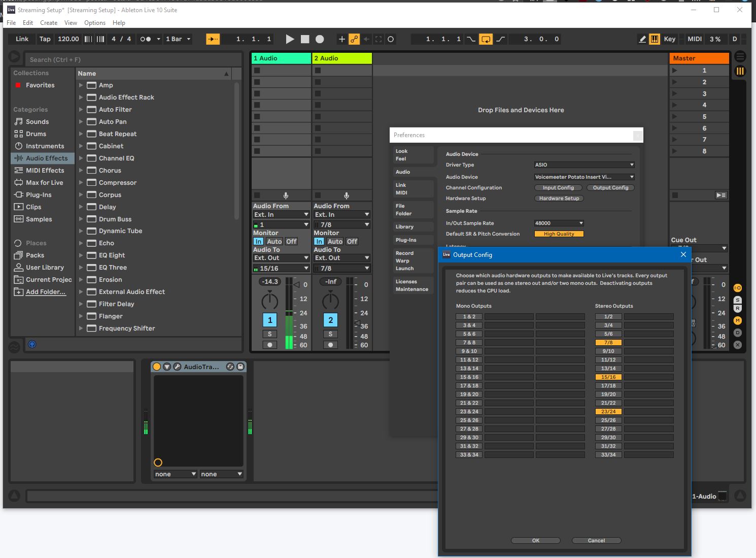Switch to the Record Warp Launch tab
This screenshot has height=558, width=756.
[413, 261]
